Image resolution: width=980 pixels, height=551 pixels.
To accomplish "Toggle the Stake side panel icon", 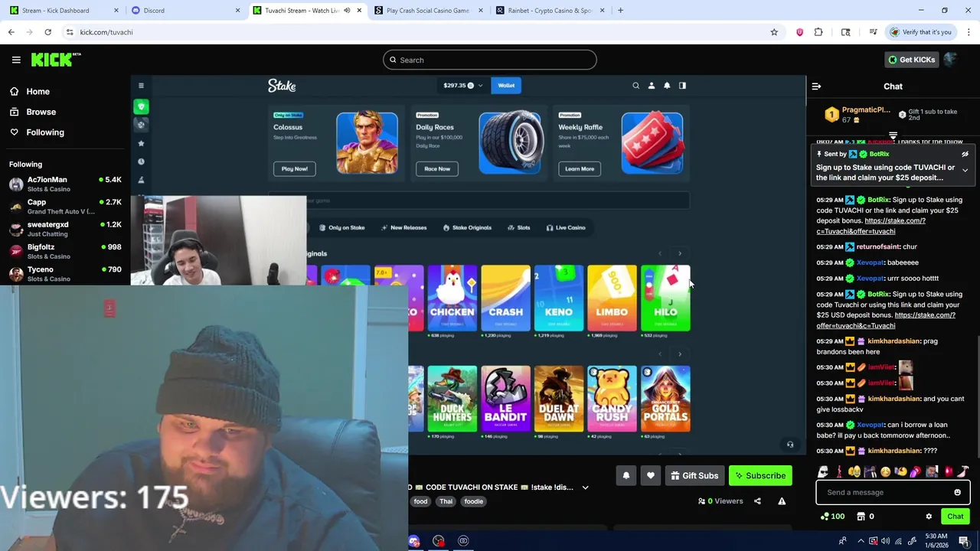I will pyautogui.click(x=682, y=86).
